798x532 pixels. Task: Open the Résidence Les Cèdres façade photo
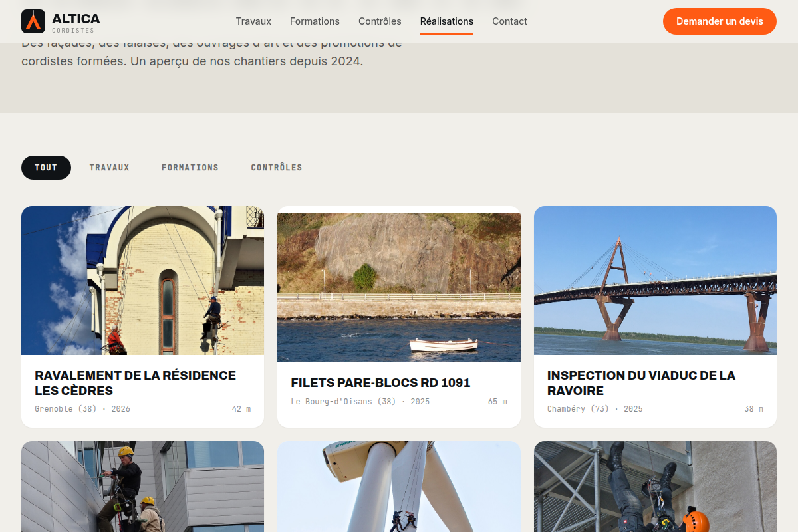142,281
